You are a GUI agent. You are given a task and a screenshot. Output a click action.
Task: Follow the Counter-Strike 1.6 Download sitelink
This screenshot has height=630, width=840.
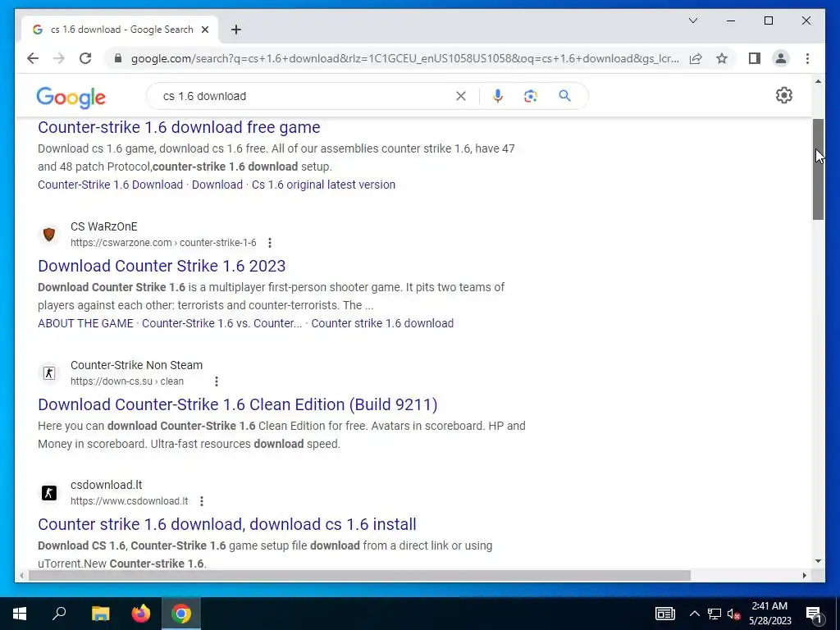tap(111, 185)
